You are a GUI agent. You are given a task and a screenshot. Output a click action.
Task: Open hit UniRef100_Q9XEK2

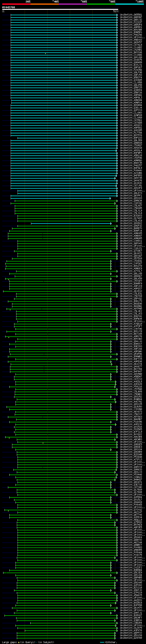coord(131,223)
